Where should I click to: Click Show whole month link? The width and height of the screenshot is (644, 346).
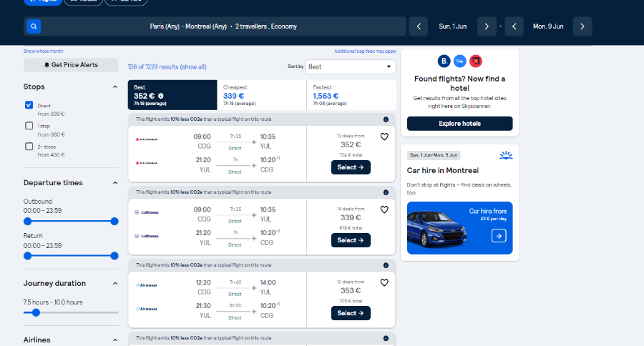(43, 51)
